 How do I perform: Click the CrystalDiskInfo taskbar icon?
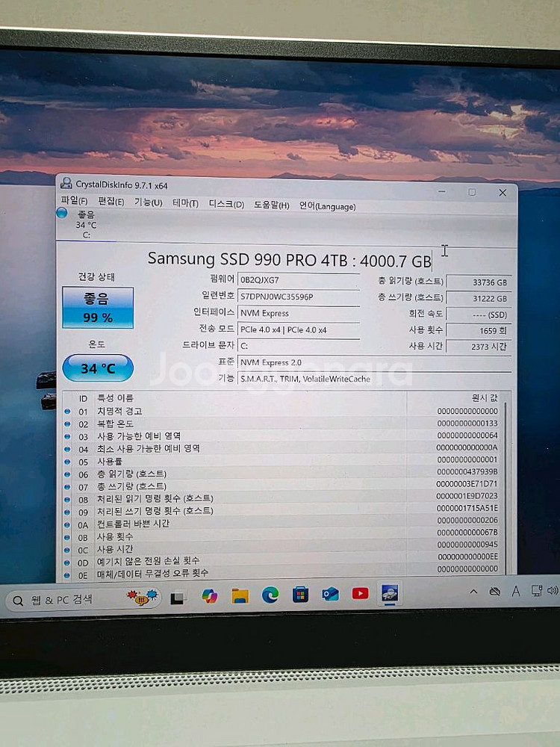coord(390,592)
